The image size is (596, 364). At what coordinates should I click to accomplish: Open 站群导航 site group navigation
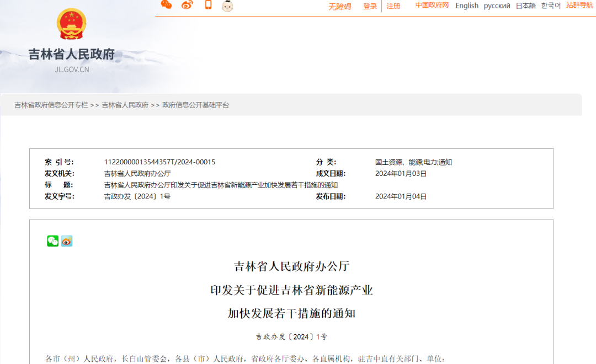point(579,6)
